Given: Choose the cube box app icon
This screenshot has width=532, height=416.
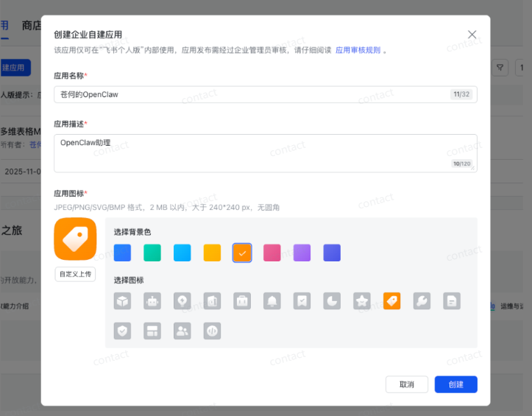Looking at the screenshot, I should [123, 301].
